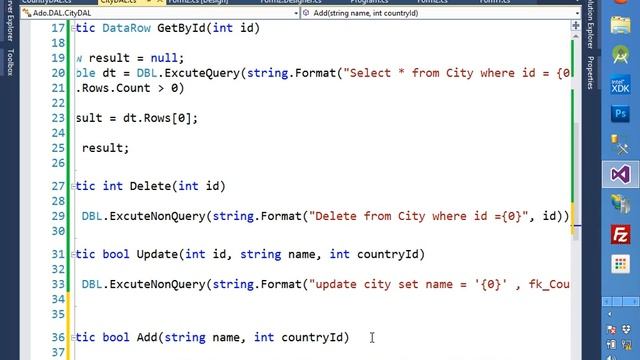This screenshot has height=360, width=640.
Task: Click the Dropbox tray icon
Action: tap(627, 329)
